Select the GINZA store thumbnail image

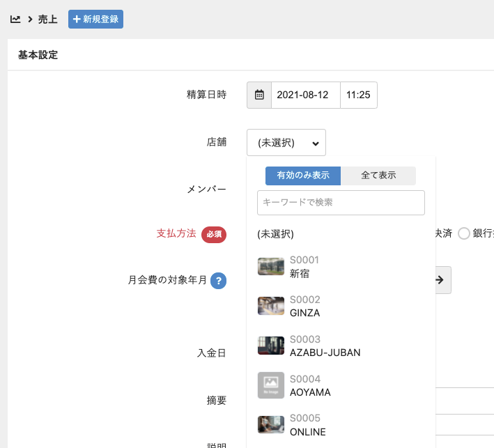[x=271, y=306]
